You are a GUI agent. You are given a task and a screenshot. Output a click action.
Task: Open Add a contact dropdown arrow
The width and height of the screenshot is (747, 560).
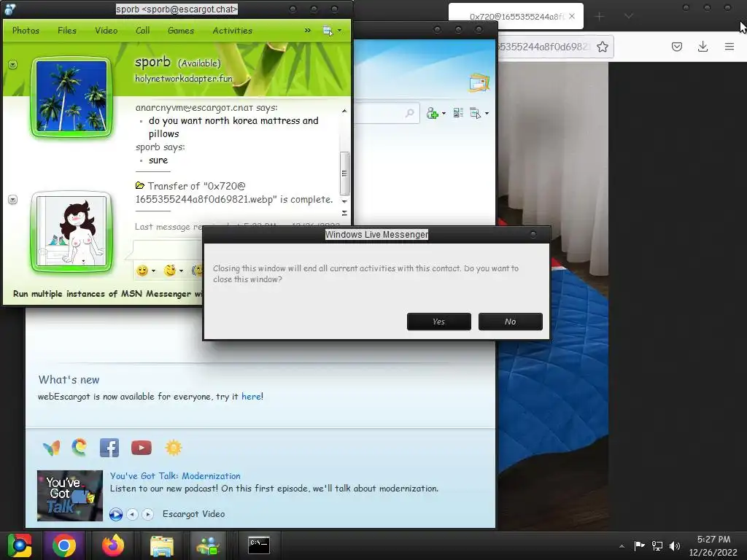point(444,113)
